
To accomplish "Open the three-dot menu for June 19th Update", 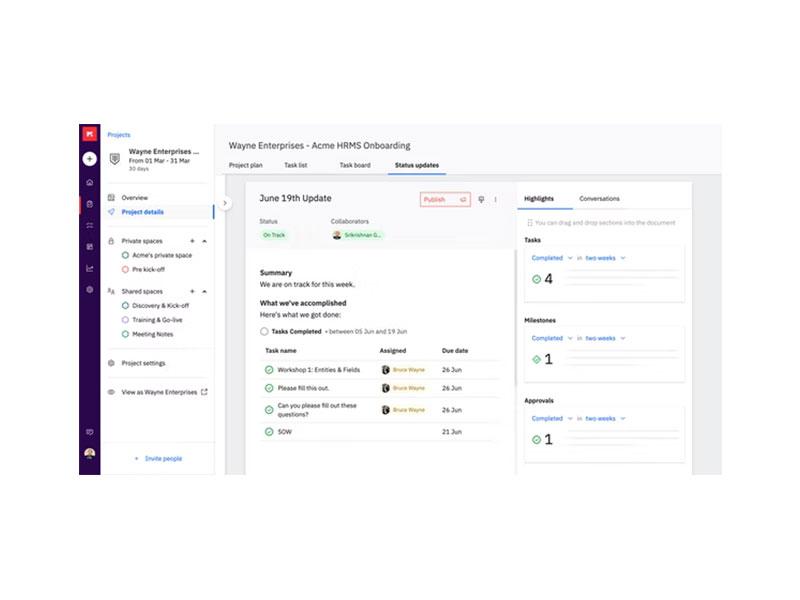I will point(495,199).
